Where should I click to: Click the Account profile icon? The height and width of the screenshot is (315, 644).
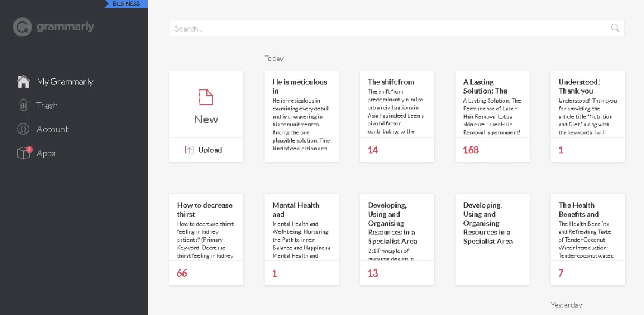[23, 129]
